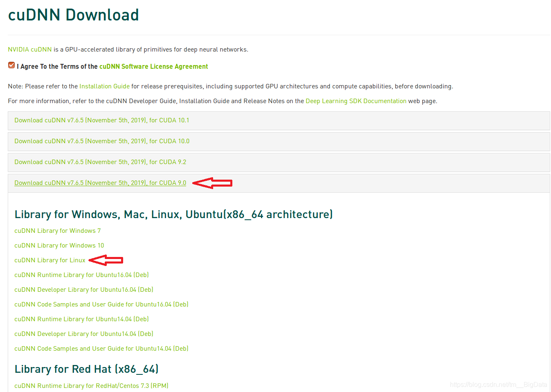Download cuDNN Library for Linux
The width and height of the screenshot is (551, 392).
point(50,260)
